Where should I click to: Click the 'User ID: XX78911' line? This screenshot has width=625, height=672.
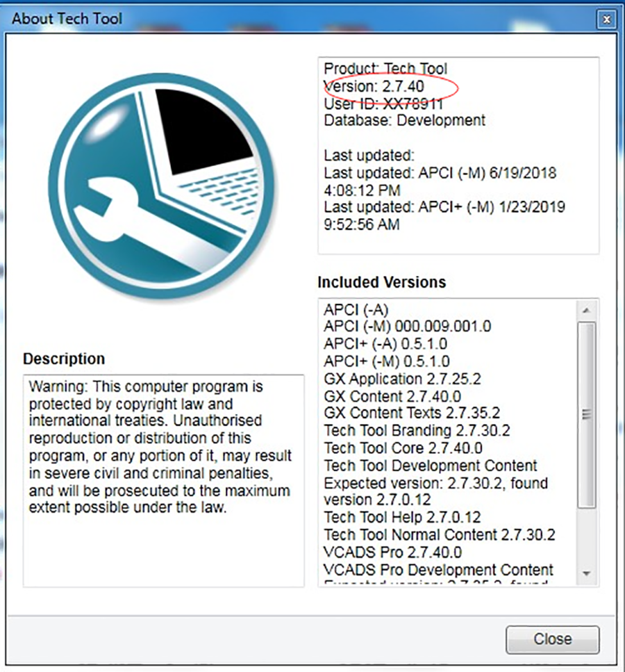click(383, 104)
